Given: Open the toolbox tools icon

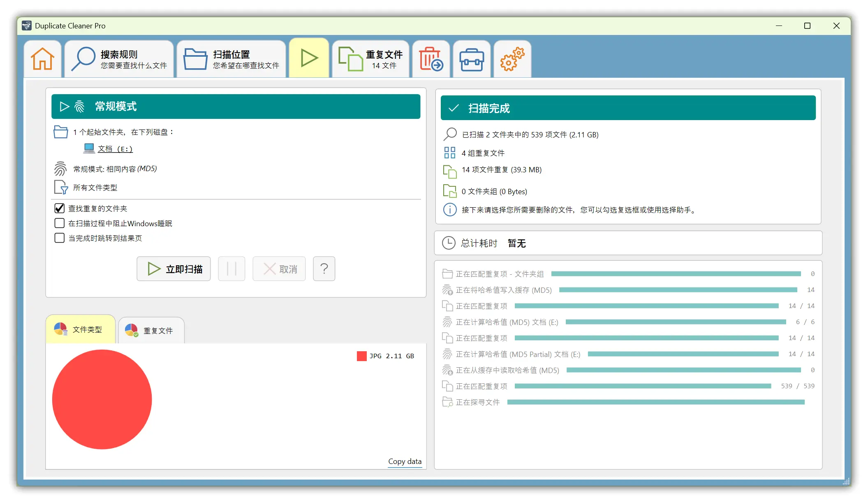Looking at the screenshot, I should 472,59.
